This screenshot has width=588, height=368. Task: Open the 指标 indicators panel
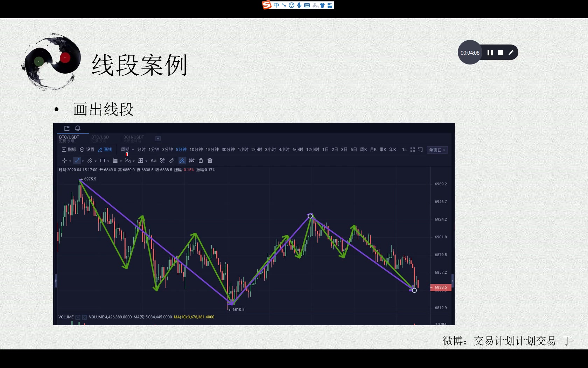click(69, 150)
